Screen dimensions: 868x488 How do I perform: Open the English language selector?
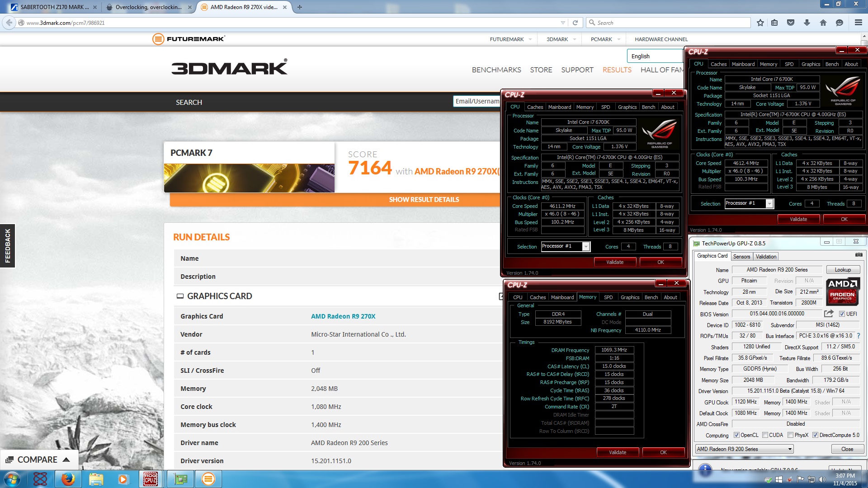[655, 56]
